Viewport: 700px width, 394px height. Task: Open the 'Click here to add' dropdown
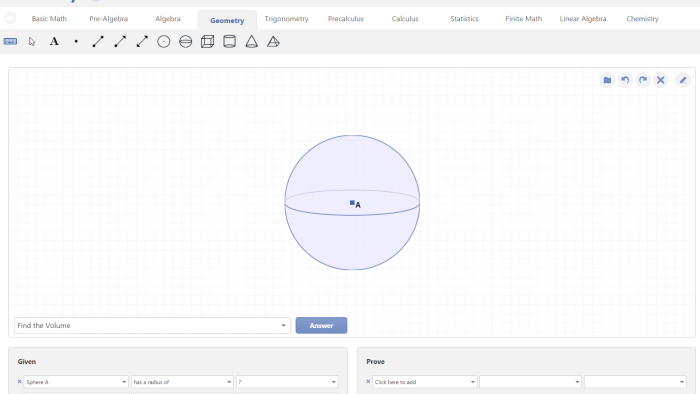click(x=425, y=382)
